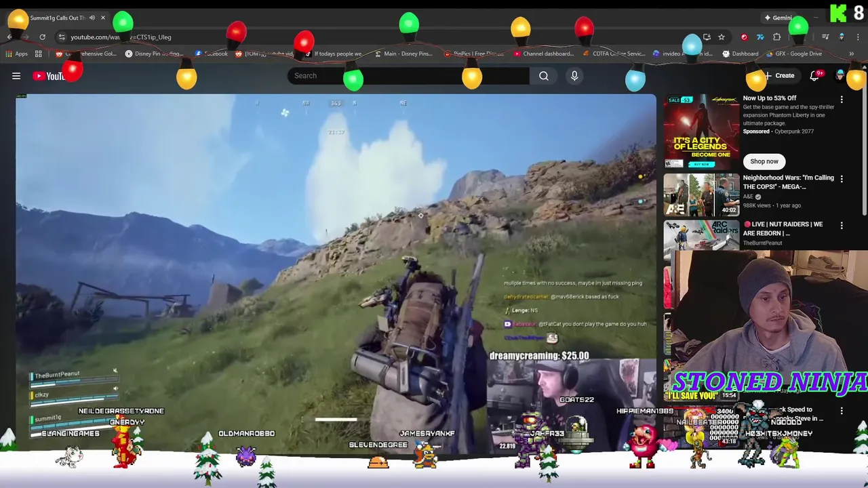Open the YouTube account avatar menu
Screen dimensions: 868x488
(840, 76)
